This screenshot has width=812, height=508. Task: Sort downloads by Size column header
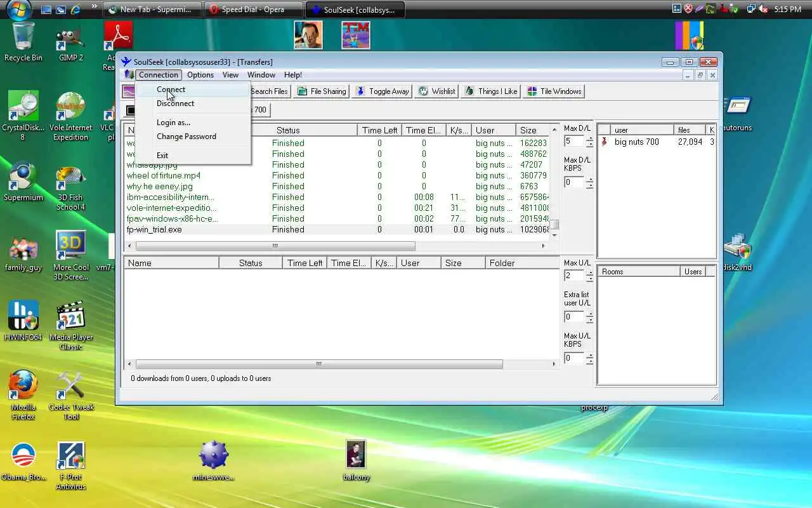[x=532, y=130]
